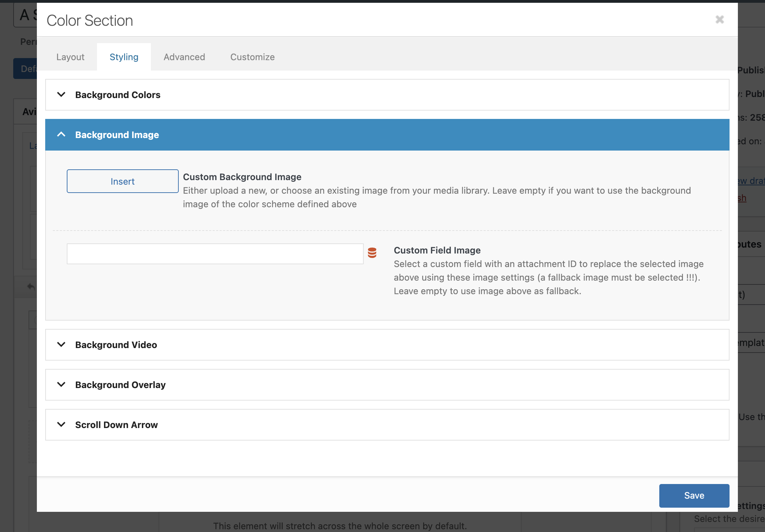The image size is (765, 532).
Task: Click the chevron icon beside Scroll Down Arrow
Action: click(x=61, y=425)
